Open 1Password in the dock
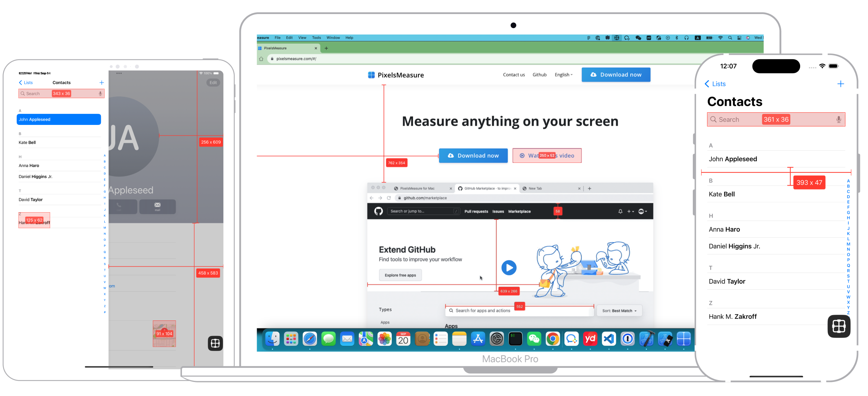 click(x=628, y=339)
